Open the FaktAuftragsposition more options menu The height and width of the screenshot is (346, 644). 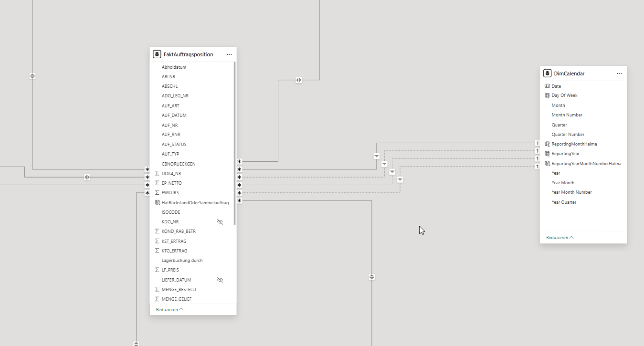(x=229, y=54)
